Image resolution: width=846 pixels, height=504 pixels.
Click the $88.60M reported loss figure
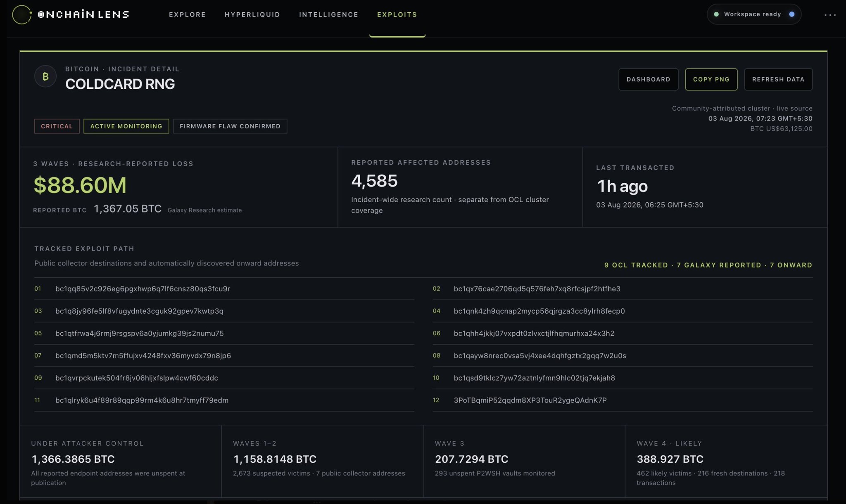(80, 185)
